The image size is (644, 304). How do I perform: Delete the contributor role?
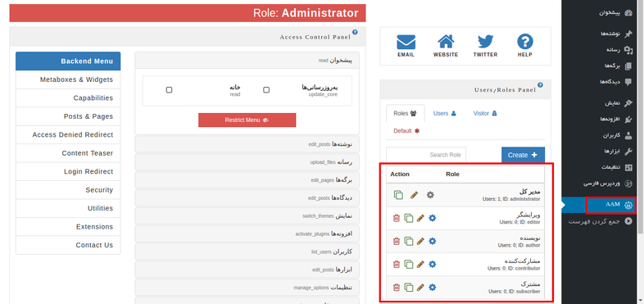(396, 264)
